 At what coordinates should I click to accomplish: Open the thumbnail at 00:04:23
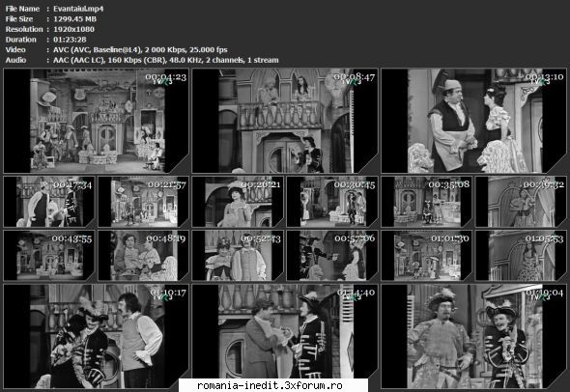(x=97, y=121)
